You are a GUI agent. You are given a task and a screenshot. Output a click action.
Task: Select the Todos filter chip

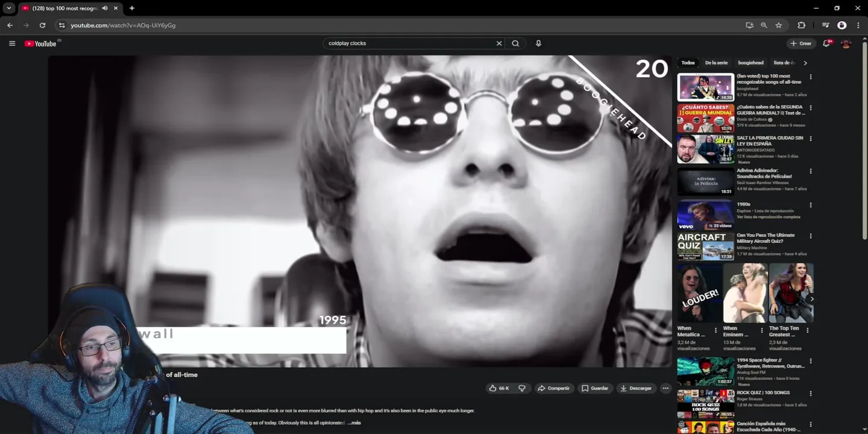pos(688,63)
